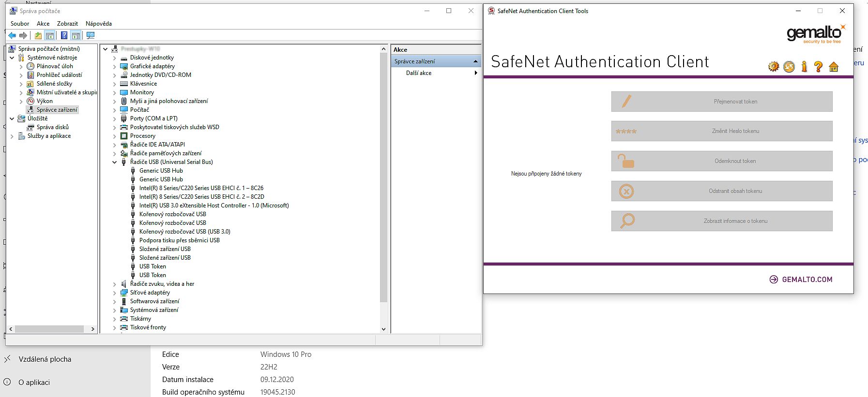Click the scan for hardware changes icon
The width and height of the screenshot is (868, 397).
point(90,35)
